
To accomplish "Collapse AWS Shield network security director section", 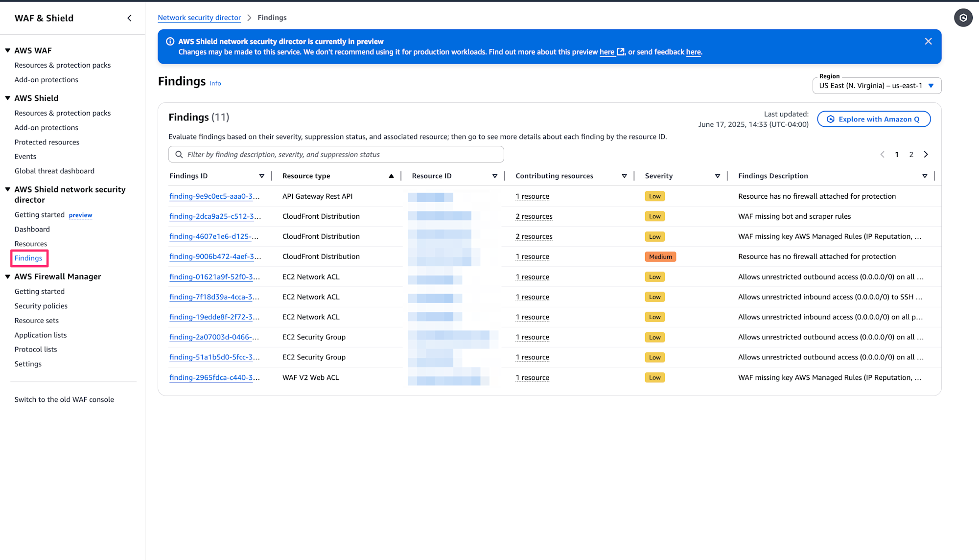I will click(x=8, y=189).
